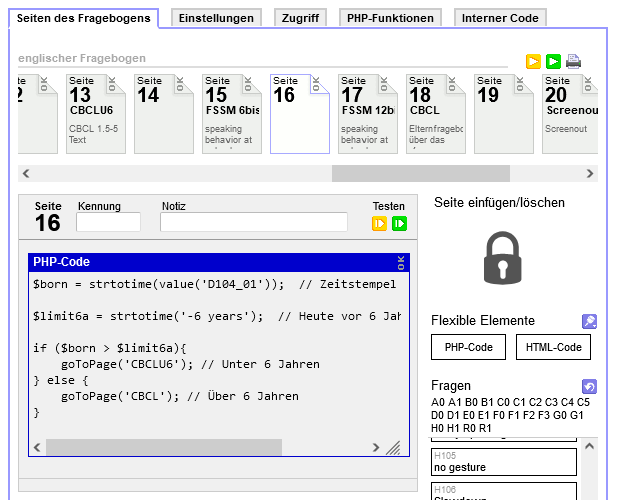The image size is (618, 500).
Task: Select question category C2
Action: tap(535, 402)
